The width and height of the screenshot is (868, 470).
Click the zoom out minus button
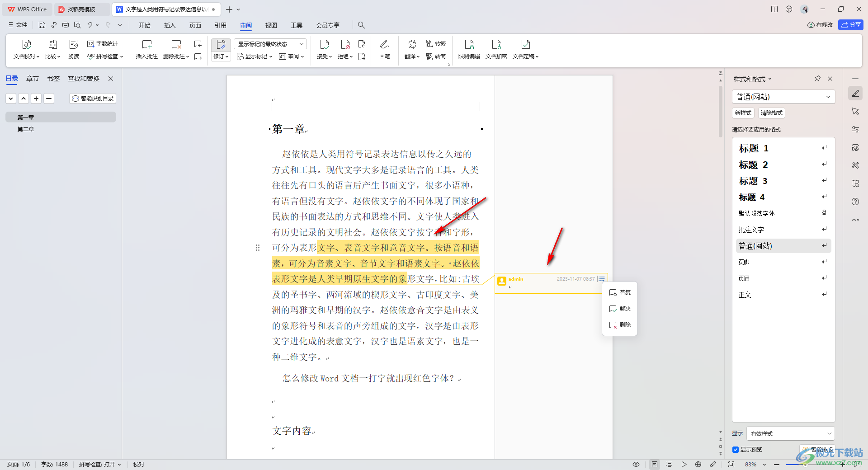[x=776, y=465]
